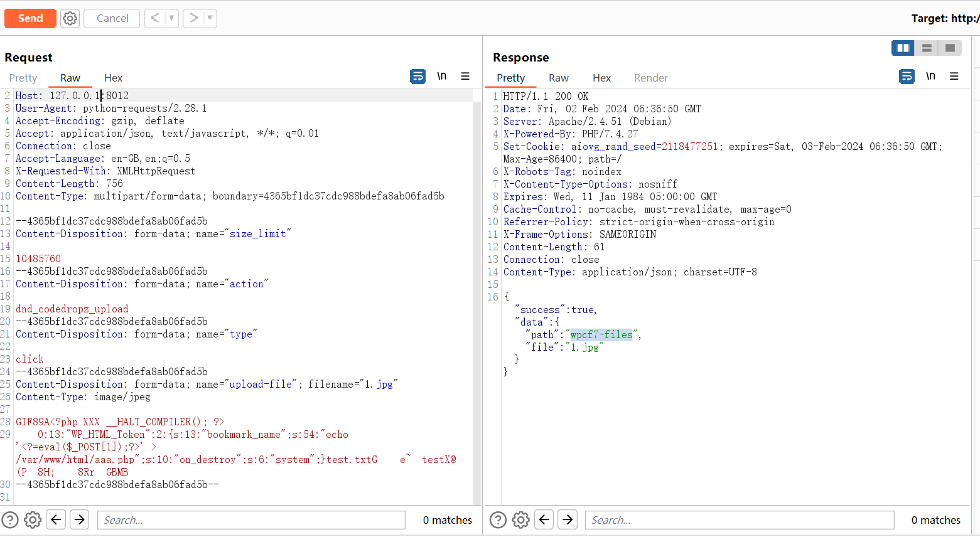Focus the Request search field
Viewport: 980px width, 537px height.
tap(251, 520)
